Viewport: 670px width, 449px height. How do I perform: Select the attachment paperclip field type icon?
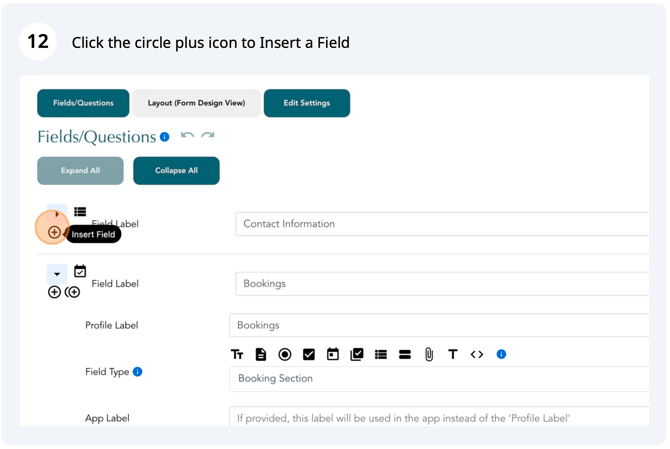[429, 354]
